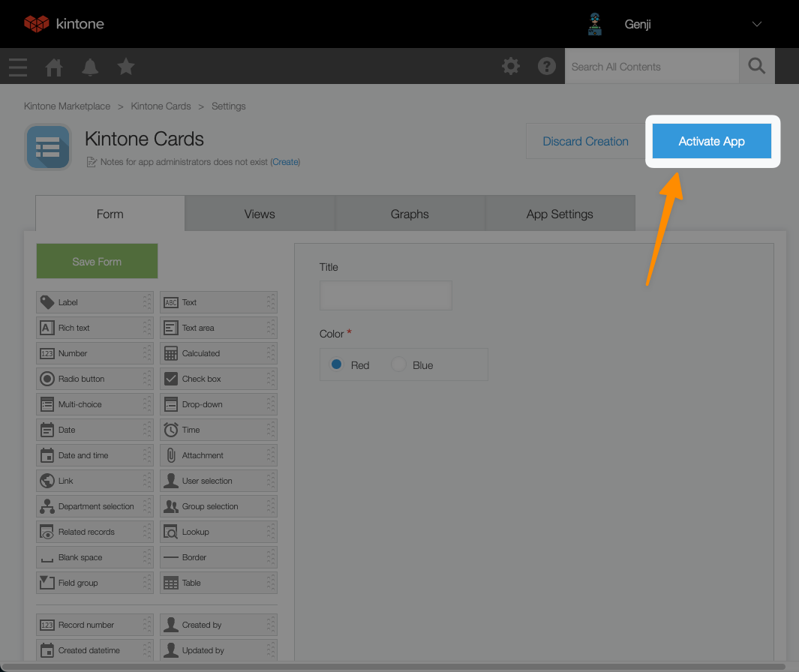This screenshot has width=799, height=672.
Task: Select the User selection field item
Action: [x=218, y=481]
